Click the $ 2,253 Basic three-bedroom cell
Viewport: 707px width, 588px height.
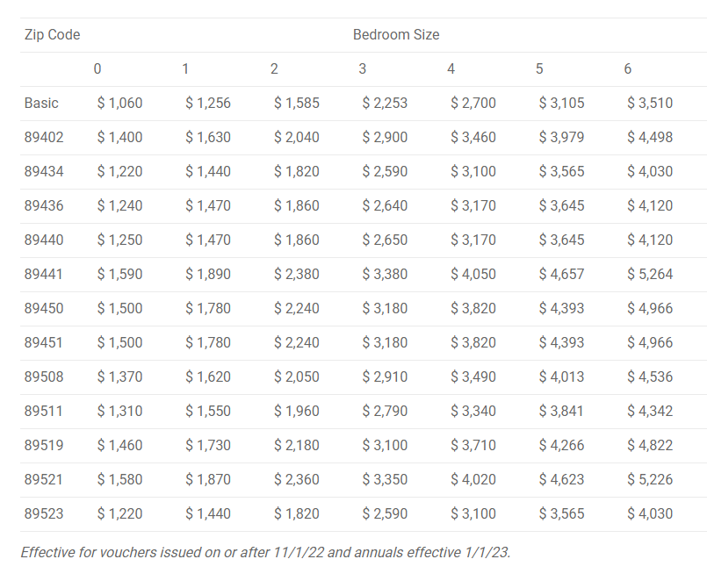tap(385, 104)
